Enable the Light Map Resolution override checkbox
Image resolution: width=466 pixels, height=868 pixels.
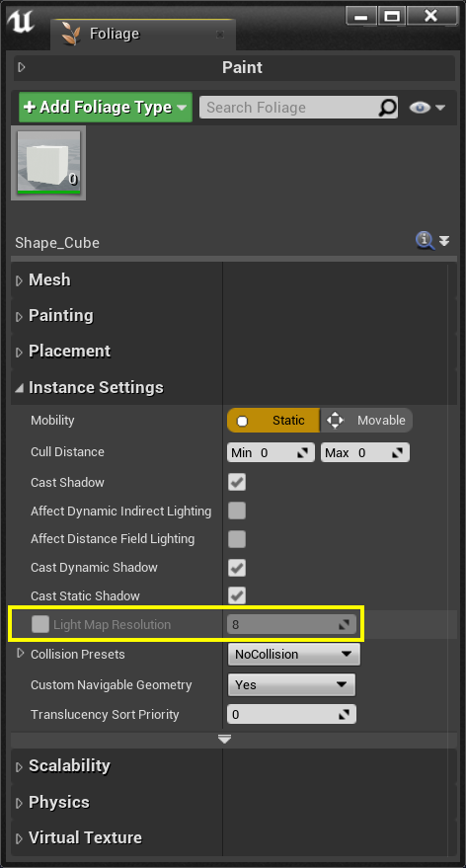point(40,624)
